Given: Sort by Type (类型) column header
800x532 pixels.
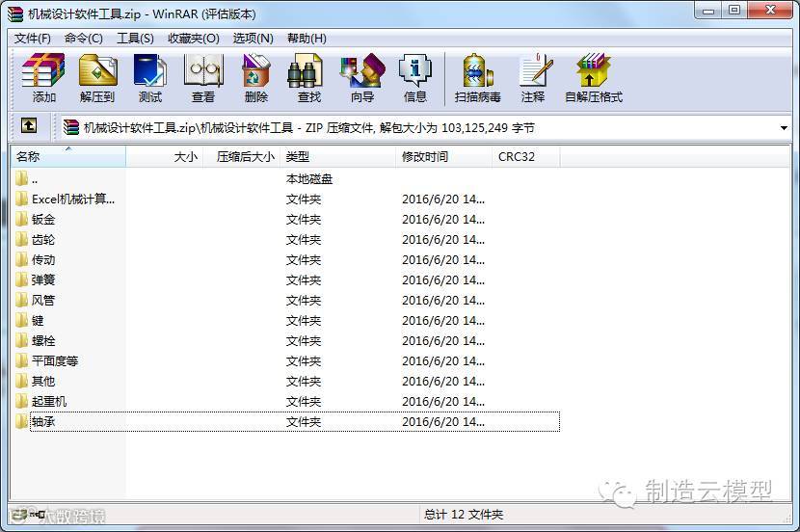Looking at the screenshot, I should (x=337, y=156).
